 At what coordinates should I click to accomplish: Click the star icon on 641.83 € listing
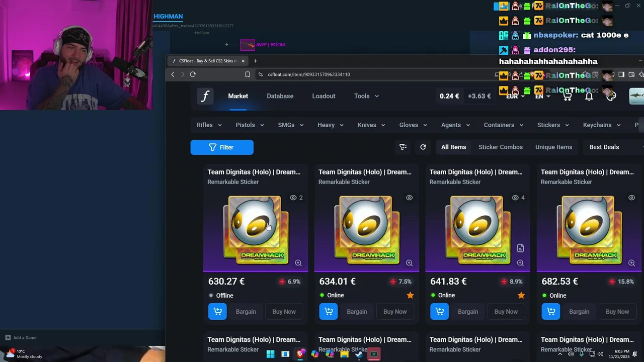pyautogui.click(x=521, y=295)
